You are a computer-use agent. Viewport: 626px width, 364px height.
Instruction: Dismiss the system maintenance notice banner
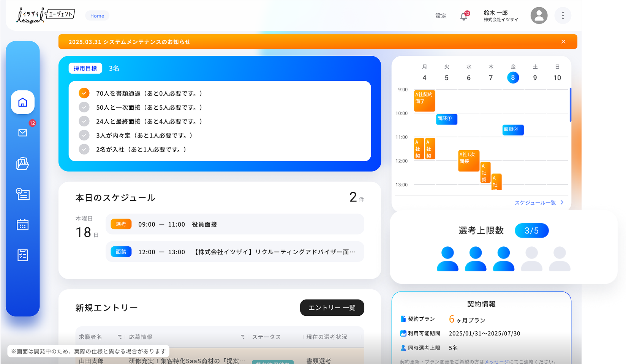click(563, 42)
